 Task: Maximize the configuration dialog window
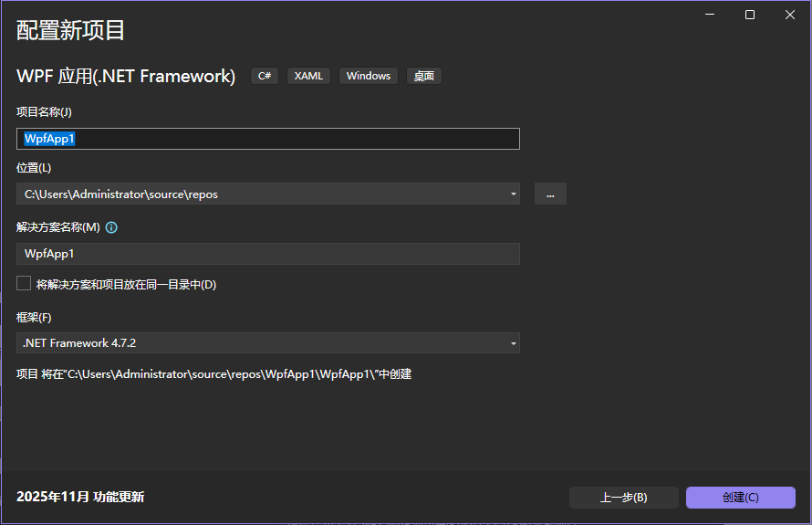coord(749,15)
